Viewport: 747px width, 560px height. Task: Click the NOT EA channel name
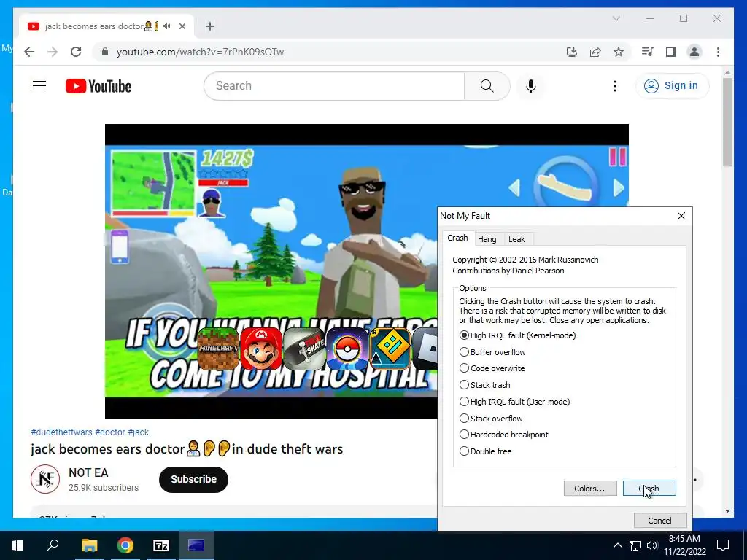tap(88, 472)
